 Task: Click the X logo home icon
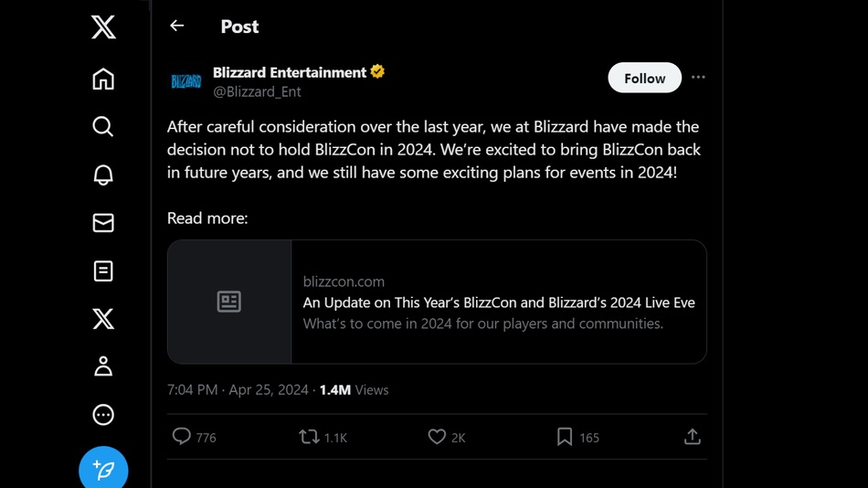point(103,27)
